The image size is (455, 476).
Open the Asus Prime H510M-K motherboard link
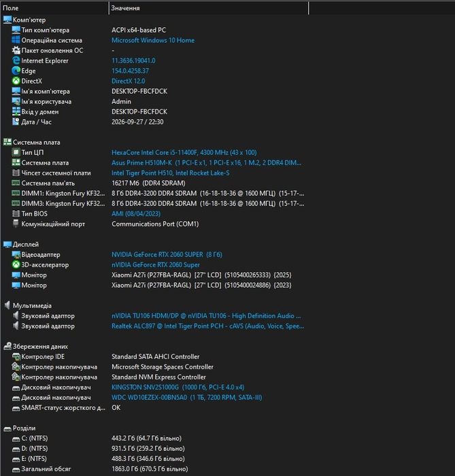click(x=206, y=163)
